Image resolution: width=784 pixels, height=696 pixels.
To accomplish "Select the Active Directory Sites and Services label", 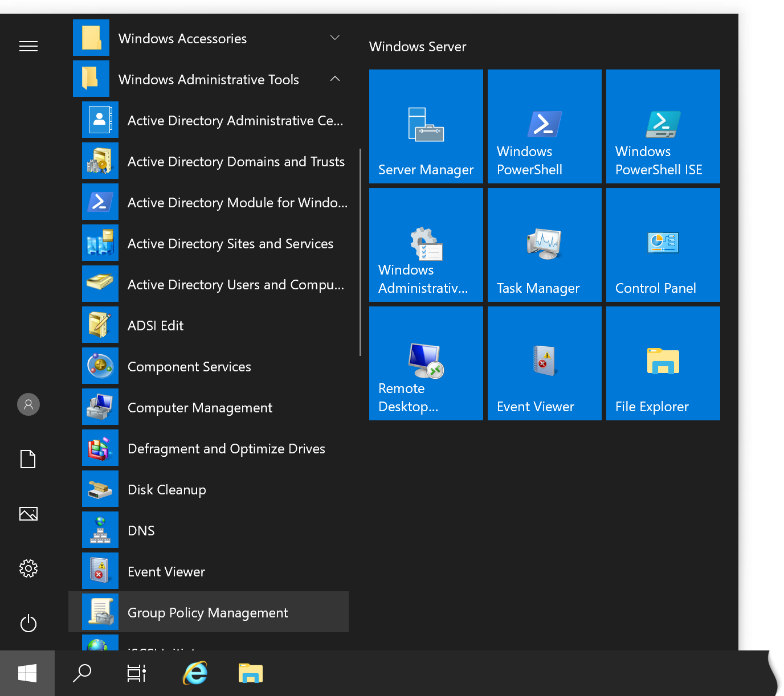I will [230, 243].
